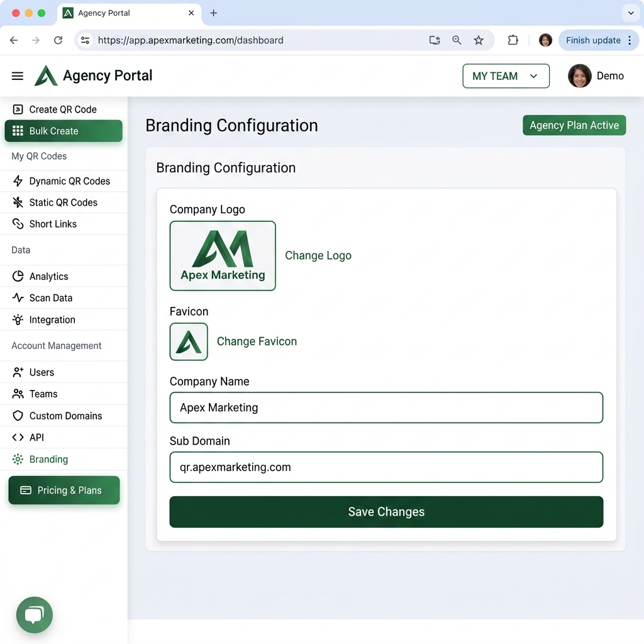The image size is (644, 644).
Task: Click the Apex Marketing company logo thumbnail
Action: point(223,256)
